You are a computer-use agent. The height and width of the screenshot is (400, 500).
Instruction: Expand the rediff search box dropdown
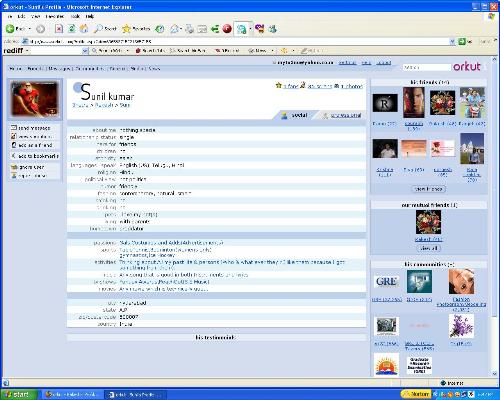pos(85,51)
